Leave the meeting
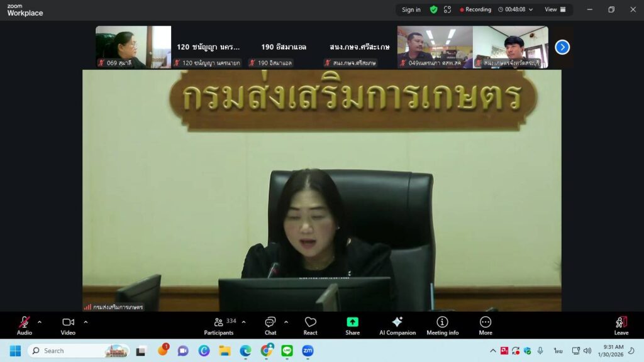 621,325
